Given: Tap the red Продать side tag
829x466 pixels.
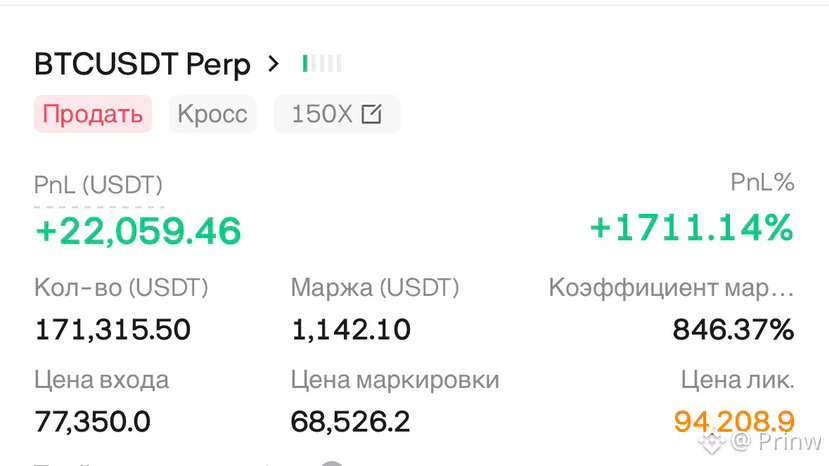Looking at the screenshot, I should 93,114.
